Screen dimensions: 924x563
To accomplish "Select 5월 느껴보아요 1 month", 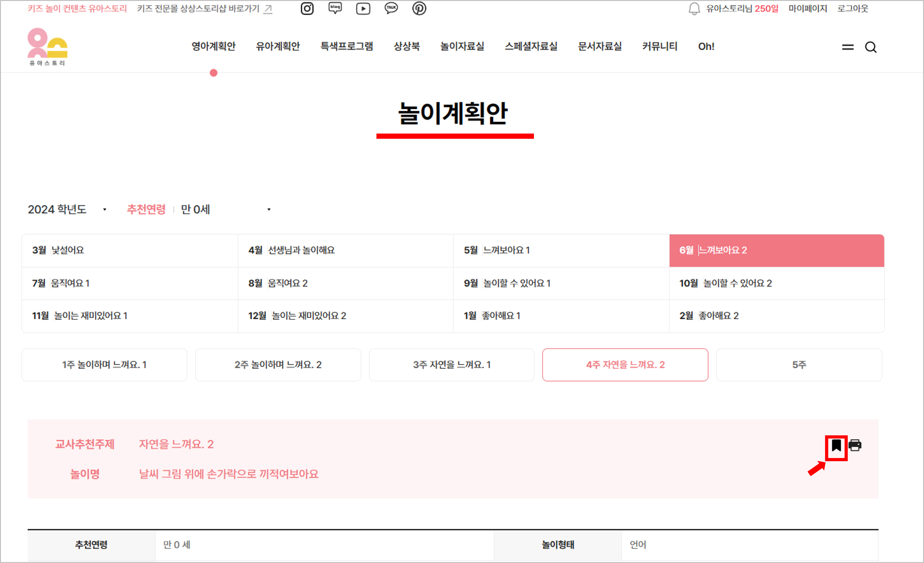I will click(561, 250).
